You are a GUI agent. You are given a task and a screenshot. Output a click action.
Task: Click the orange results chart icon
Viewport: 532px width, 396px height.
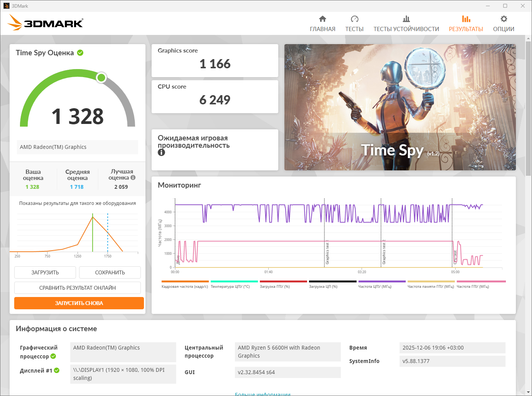click(466, 19)
